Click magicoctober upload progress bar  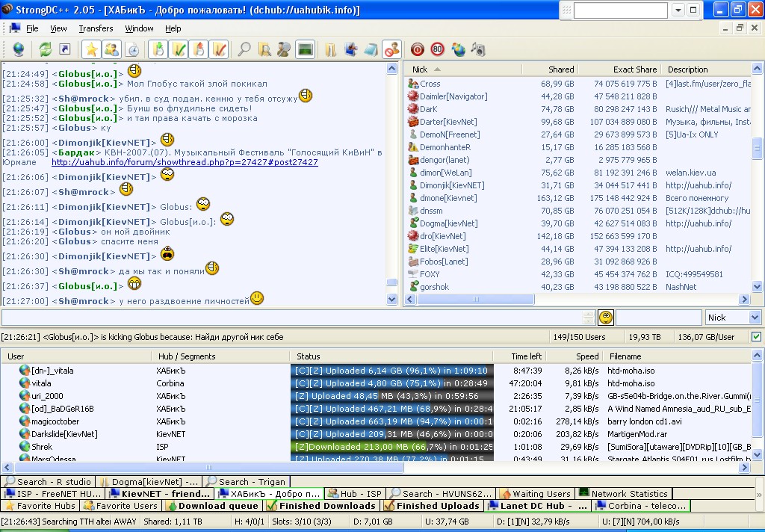[391, 421]
